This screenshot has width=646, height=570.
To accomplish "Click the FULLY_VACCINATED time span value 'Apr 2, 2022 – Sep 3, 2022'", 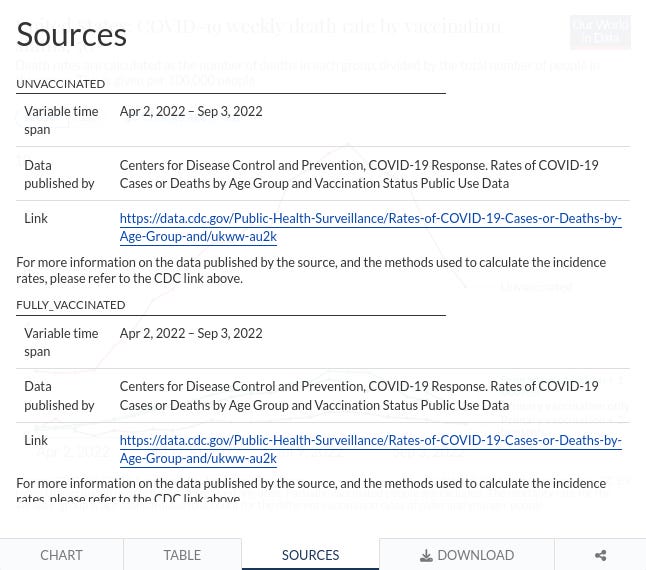I will (x=191, y=333).
